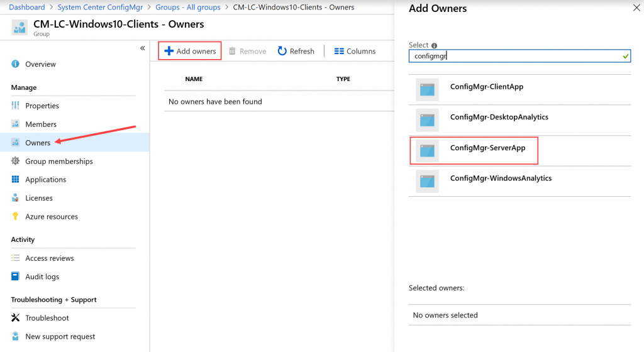Viewport: 644px width, 352px height.
Task: Click the 'No owners selected' text
Action: click(x=445, y=315)
